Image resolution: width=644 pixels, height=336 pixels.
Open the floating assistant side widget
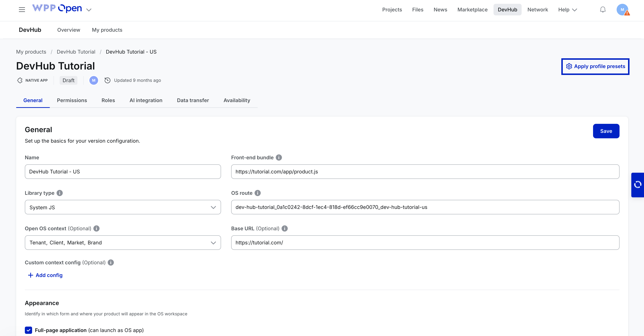click(637, 185)
